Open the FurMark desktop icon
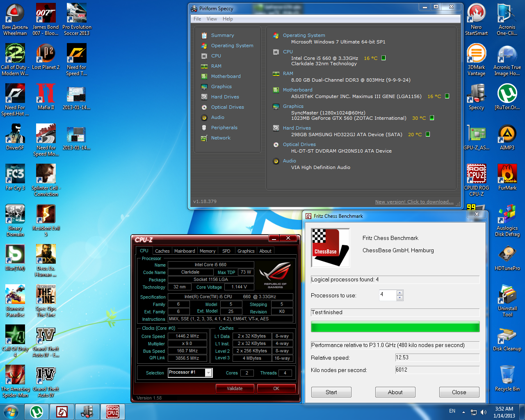The height and width of the screenshot is (420, 525). [x=507, y=174]
